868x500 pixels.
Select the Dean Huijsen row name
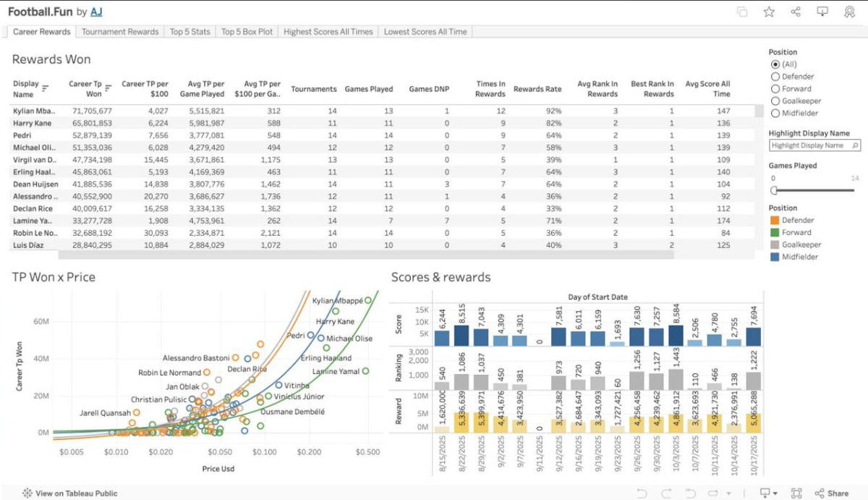(x=34, y=185)
